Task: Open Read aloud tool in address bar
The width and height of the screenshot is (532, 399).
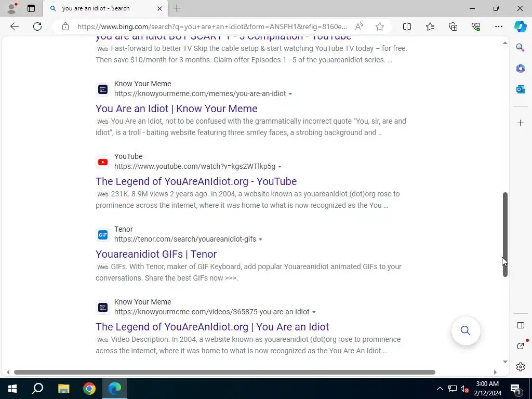Action: pyautogui.click(x=359, y=26)
